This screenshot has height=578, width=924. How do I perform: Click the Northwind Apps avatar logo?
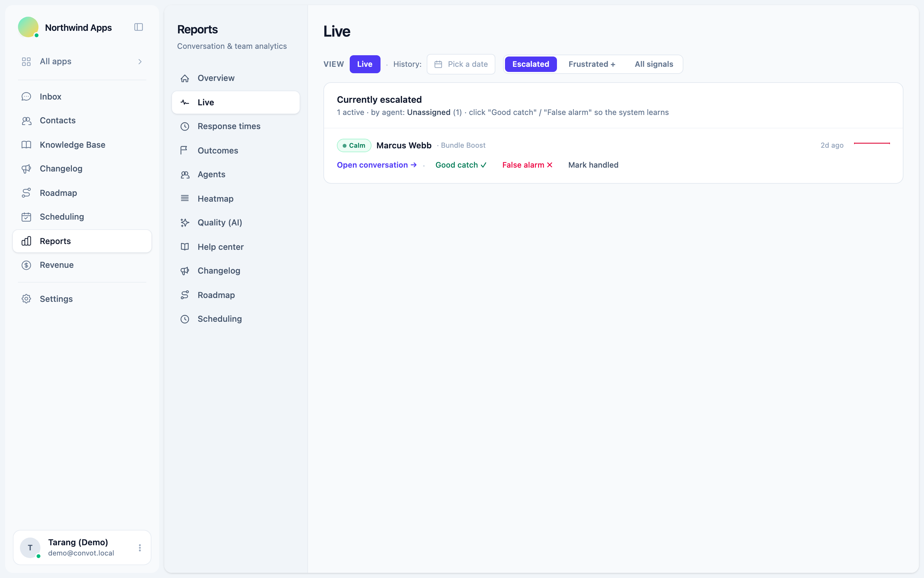pyautogui.click(x=28, y=27)
